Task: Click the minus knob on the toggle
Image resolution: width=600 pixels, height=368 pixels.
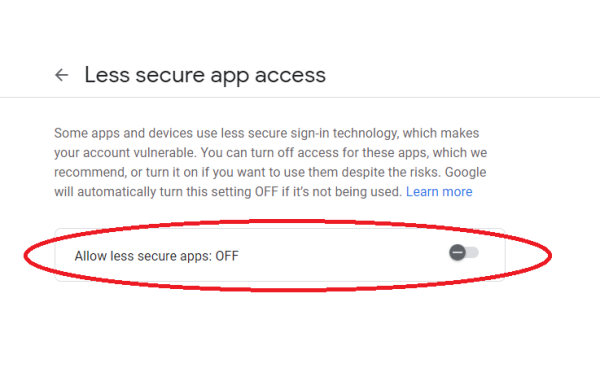Action: point(457,252)
